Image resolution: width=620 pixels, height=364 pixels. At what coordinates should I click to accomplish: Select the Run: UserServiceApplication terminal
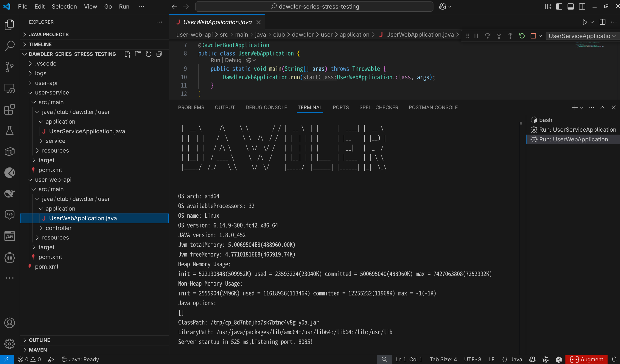(577, 130)
